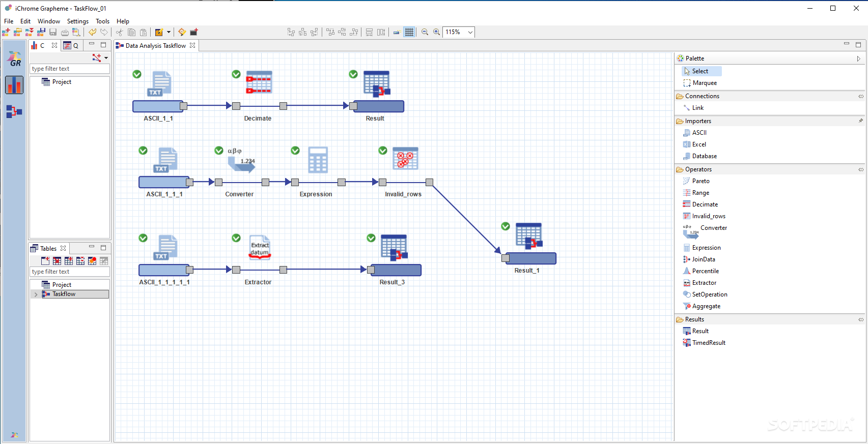Expand the Taskflow tree node
The width and height of the screenshot is (868, 444).
(36, 294)
